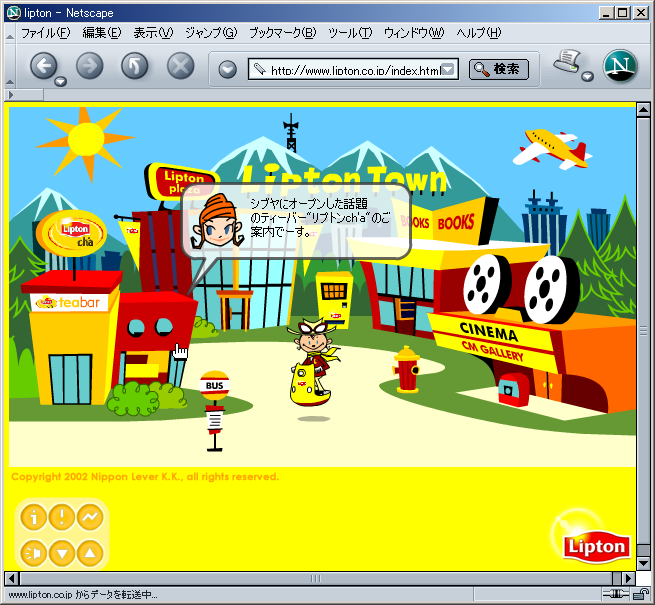Enter the teabar building sign
This screenshot has height=605, width=655.
pyautogui.click(x=69, y=302)
